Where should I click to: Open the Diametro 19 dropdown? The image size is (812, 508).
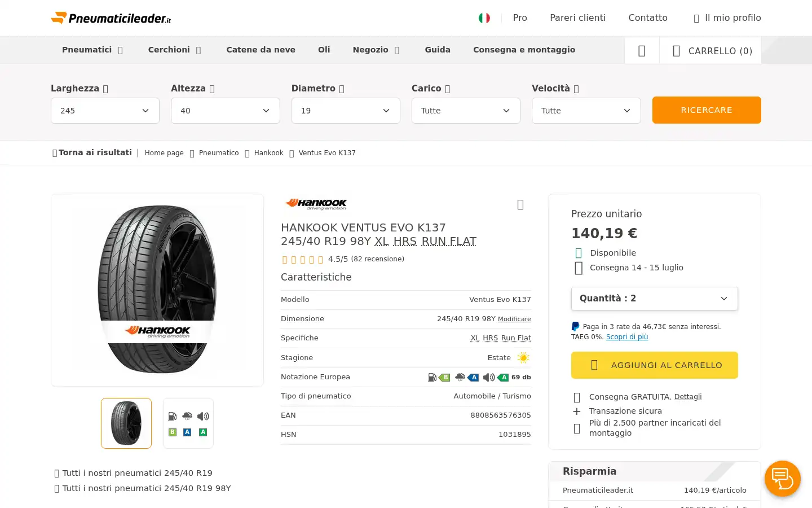[346, 111]
